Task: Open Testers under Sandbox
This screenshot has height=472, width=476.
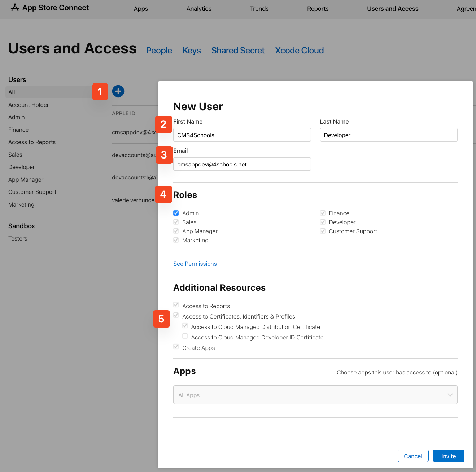Action: coord(18,238)
